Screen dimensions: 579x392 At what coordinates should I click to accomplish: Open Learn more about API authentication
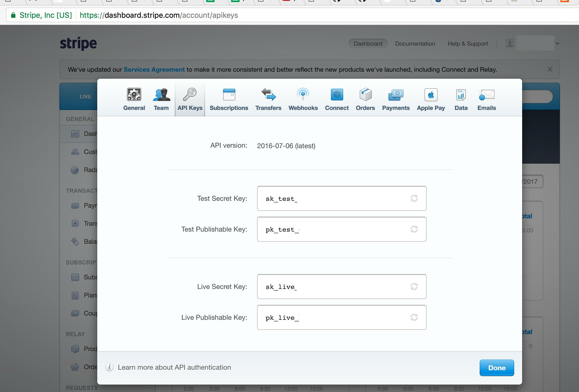coord(174,367)
